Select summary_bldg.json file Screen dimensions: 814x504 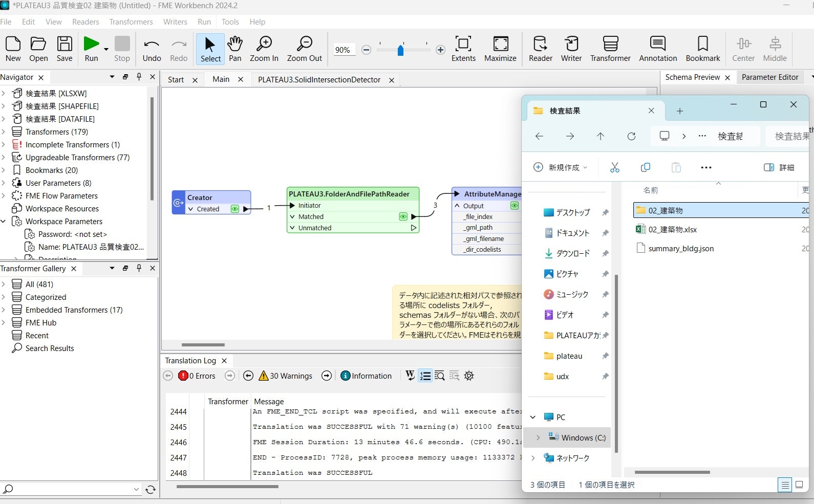[x=681, y=249]
